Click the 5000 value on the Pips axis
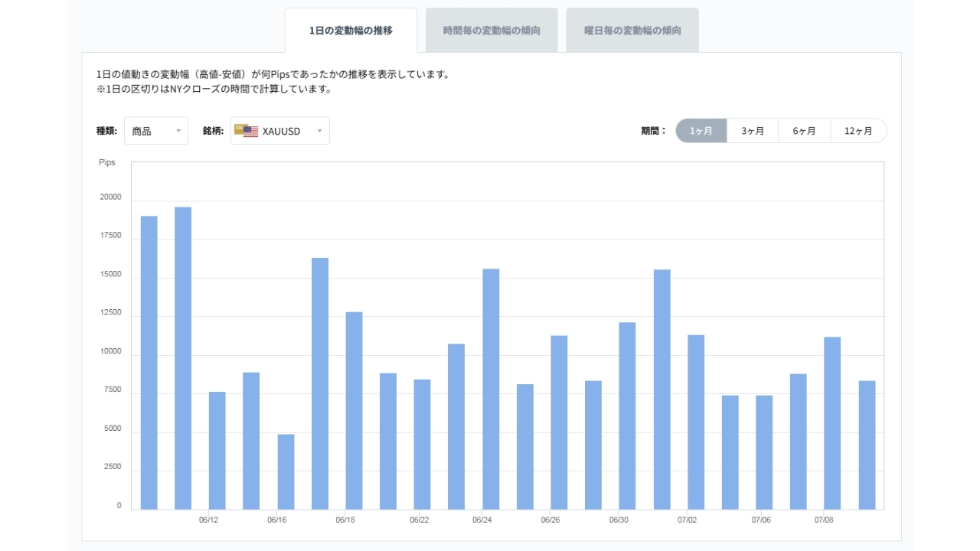 pyautogui.click(x=113, y=429)
